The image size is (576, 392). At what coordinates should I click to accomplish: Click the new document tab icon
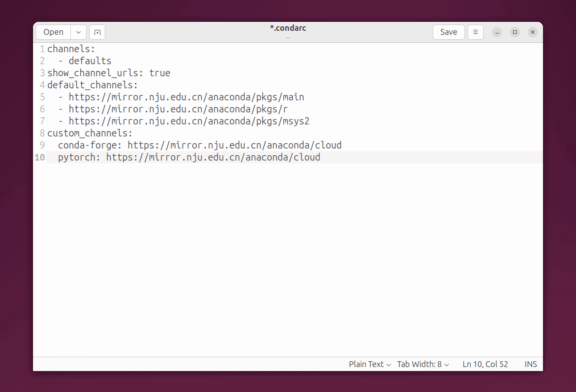(x=97, y=32)
